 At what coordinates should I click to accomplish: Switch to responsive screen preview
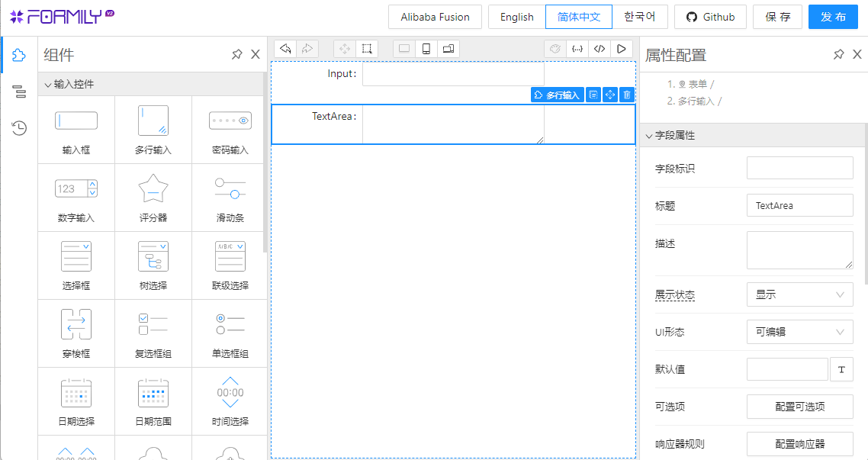point(448,49)
